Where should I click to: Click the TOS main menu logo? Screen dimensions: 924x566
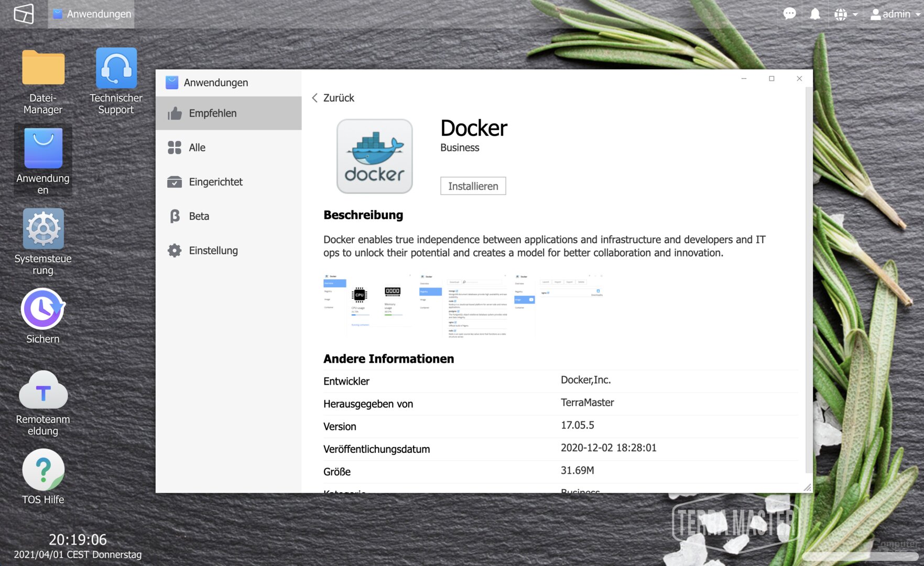click(x=24, y=14)
